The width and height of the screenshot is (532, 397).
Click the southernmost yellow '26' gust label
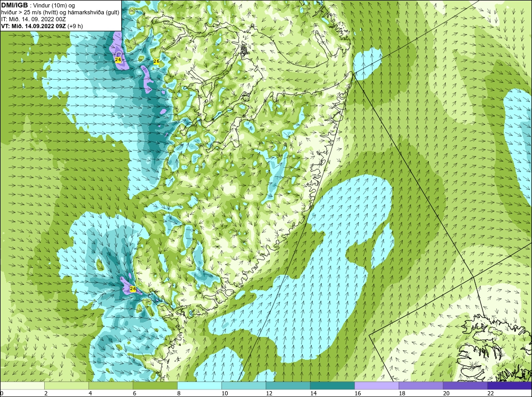(x=133, y=289)
